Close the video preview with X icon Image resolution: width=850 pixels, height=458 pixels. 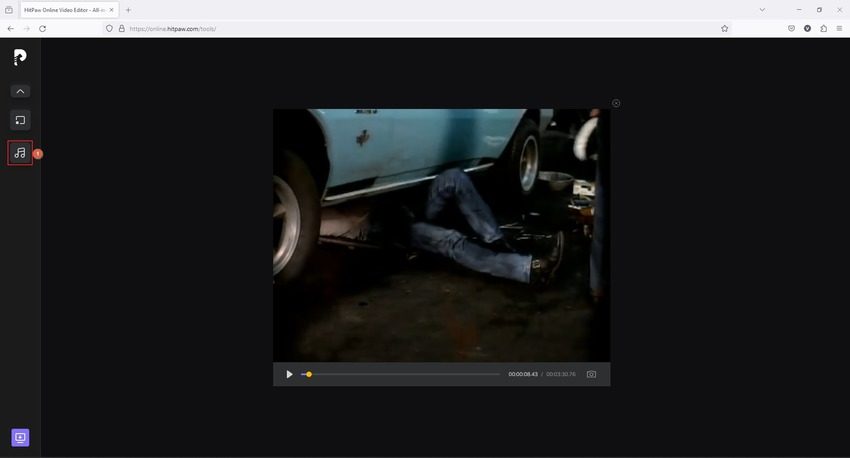click(616, 103)
